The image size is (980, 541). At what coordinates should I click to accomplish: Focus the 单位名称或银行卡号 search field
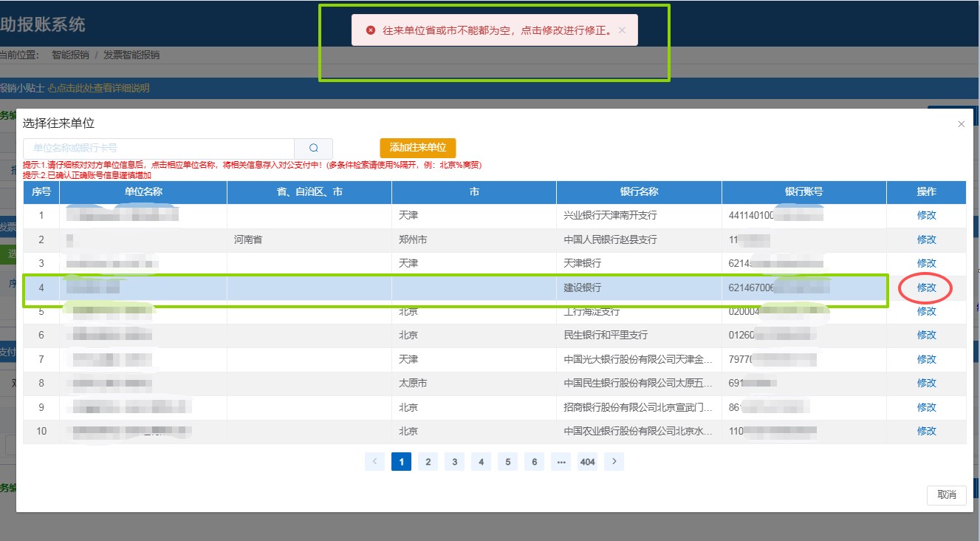pyautogui.click(x=159, y=148)
